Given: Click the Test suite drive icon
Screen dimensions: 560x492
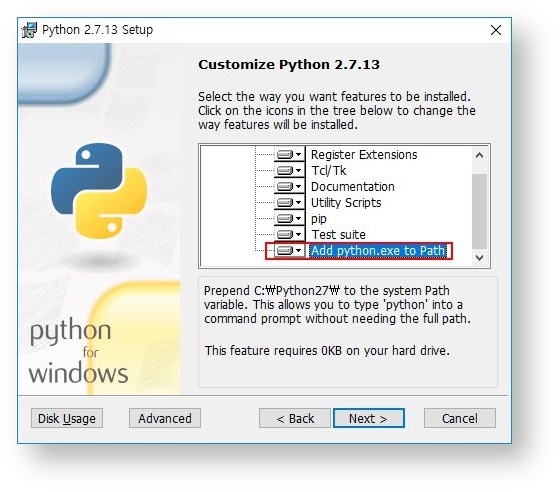Looking at the screenshot, I should click(285, 235).
